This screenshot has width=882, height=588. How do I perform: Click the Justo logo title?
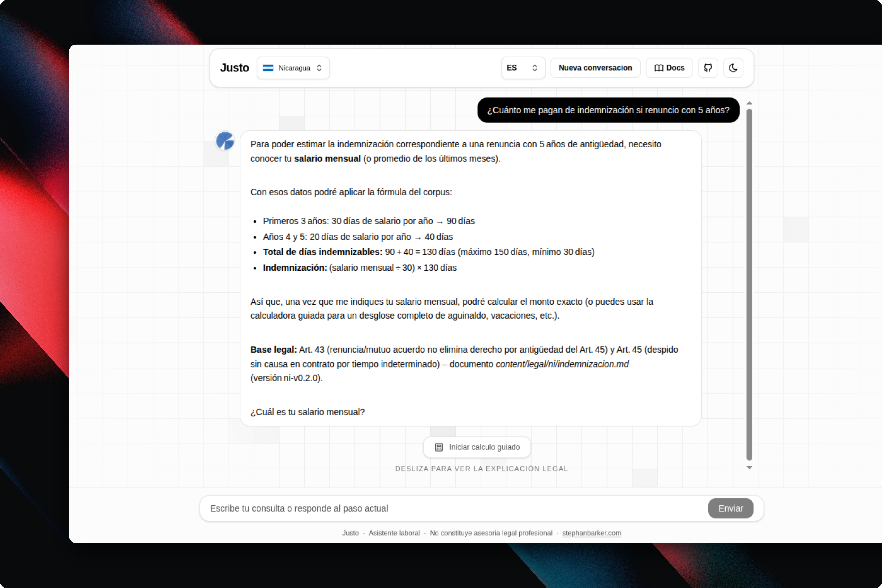[234, 68]
